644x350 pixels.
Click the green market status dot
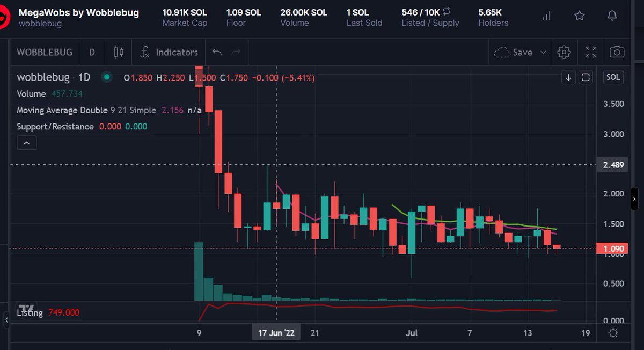pyautogui.click(x=107, y=77)
